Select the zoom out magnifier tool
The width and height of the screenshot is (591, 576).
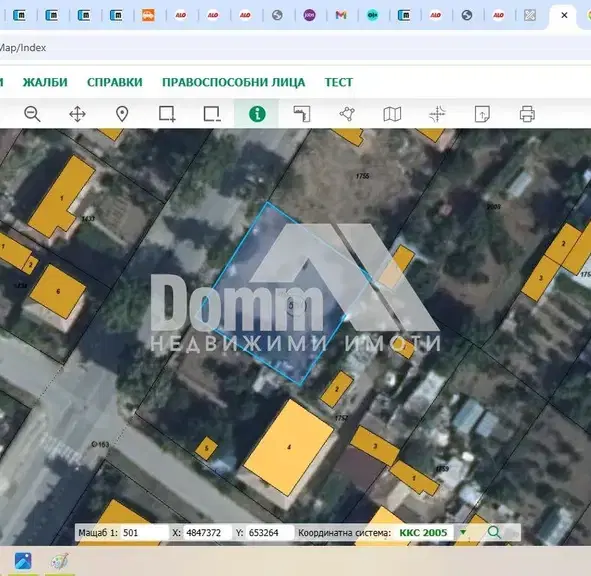pos(32,114)
